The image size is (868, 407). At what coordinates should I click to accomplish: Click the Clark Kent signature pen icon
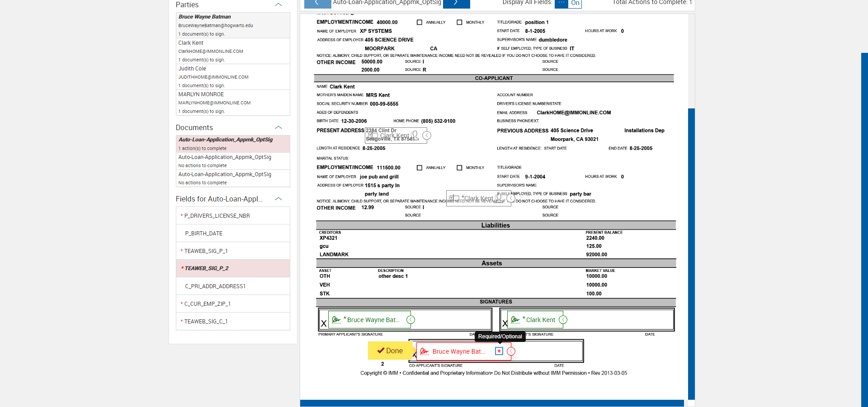tap(515, 319)
